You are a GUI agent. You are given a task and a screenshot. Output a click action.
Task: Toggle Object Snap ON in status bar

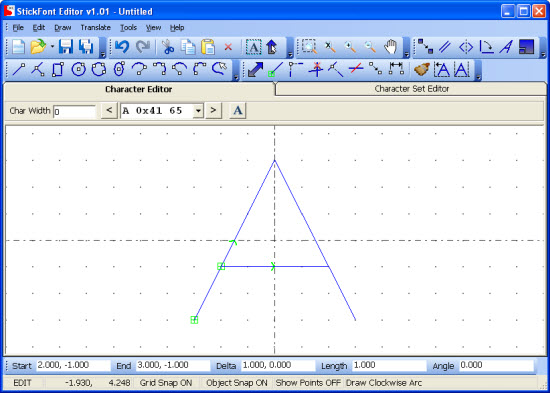(237, 383)
